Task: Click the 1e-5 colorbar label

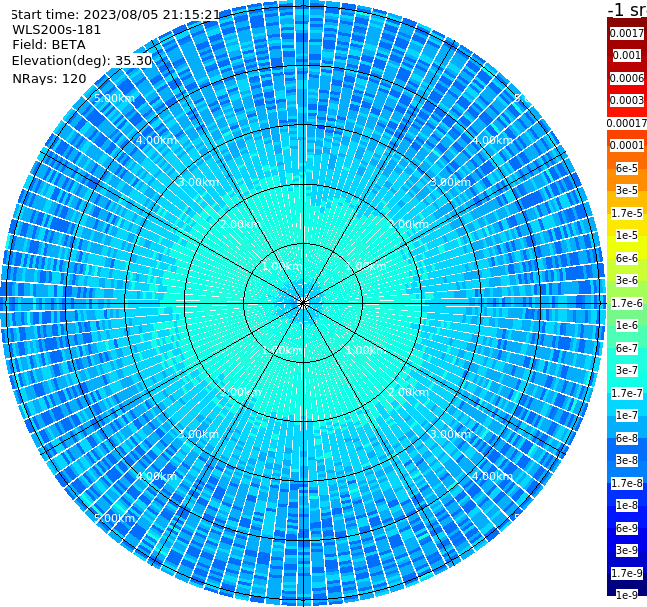Action: click(x=627, y=235)
